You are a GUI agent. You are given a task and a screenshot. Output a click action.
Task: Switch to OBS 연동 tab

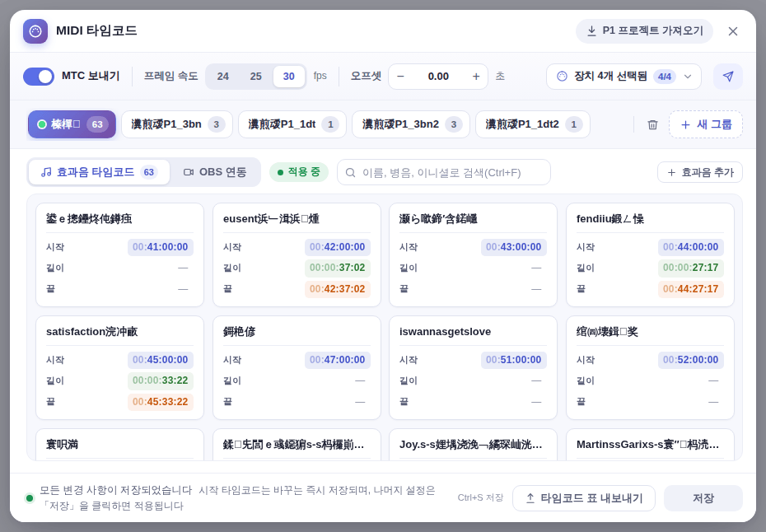(215, 172)
